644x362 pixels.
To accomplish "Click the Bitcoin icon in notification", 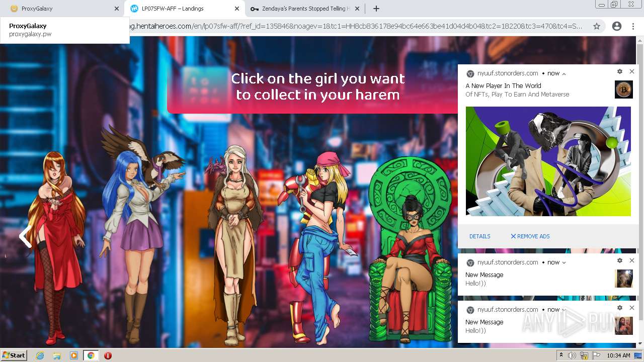I will (623, 89).
